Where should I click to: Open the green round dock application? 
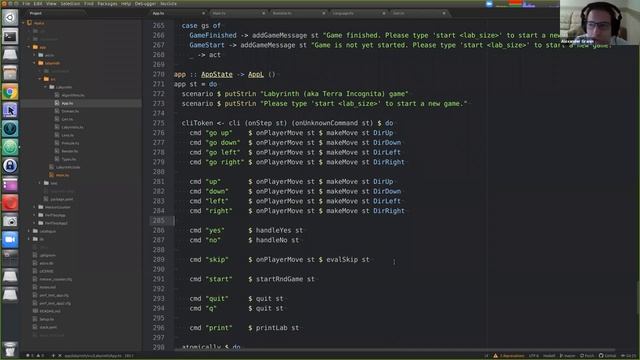tap(10, 147)
